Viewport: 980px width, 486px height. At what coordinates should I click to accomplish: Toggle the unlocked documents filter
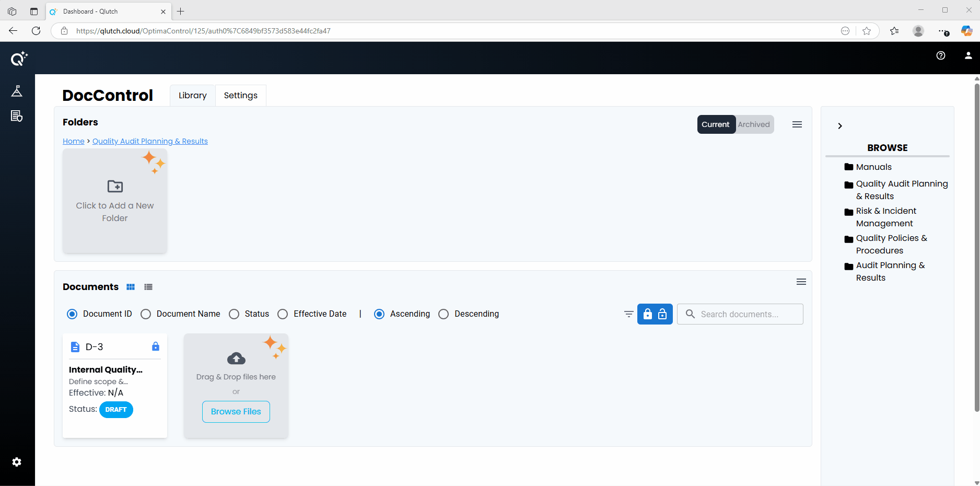(x=662, y=314)
